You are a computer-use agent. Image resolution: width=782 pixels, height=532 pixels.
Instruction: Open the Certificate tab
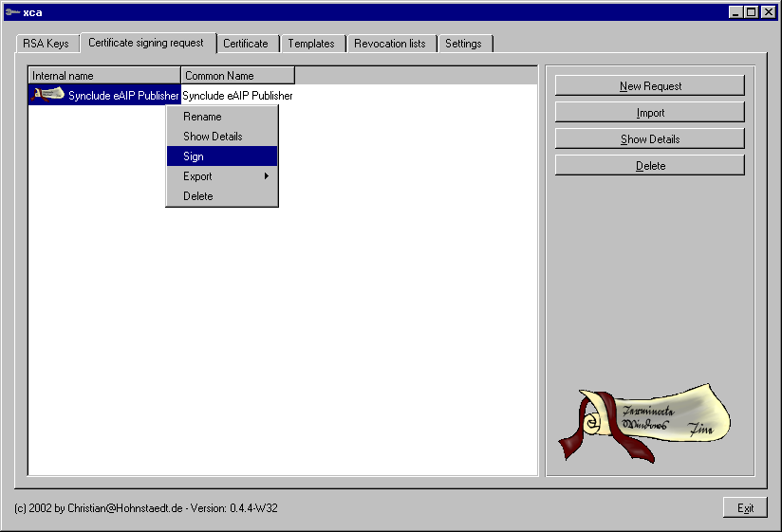pyautogui.click(x=246, y=44)
